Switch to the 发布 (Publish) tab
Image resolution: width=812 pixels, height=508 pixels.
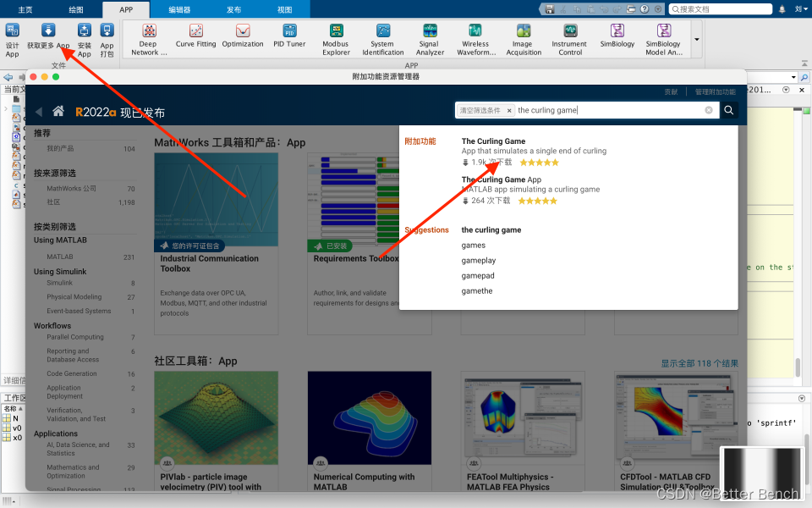pos(233,9)
